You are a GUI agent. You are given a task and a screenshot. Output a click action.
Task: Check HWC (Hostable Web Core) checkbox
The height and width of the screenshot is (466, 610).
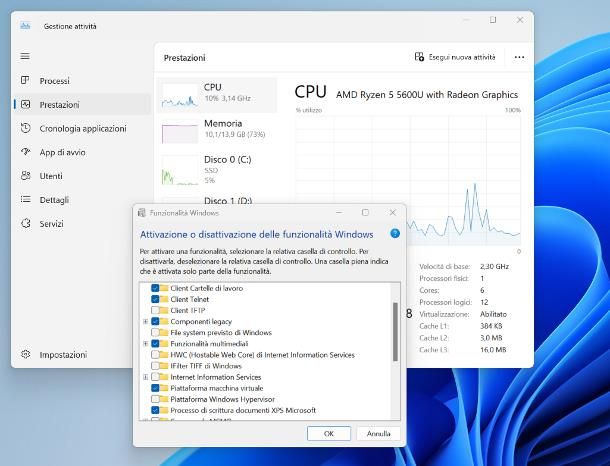point(155,355)
